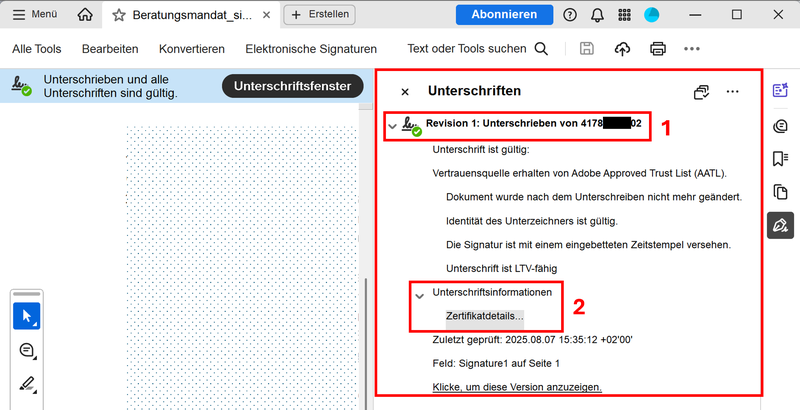Click the upload to cloud icon
Viewport: 800px width, 410px height.
[622, 49]
